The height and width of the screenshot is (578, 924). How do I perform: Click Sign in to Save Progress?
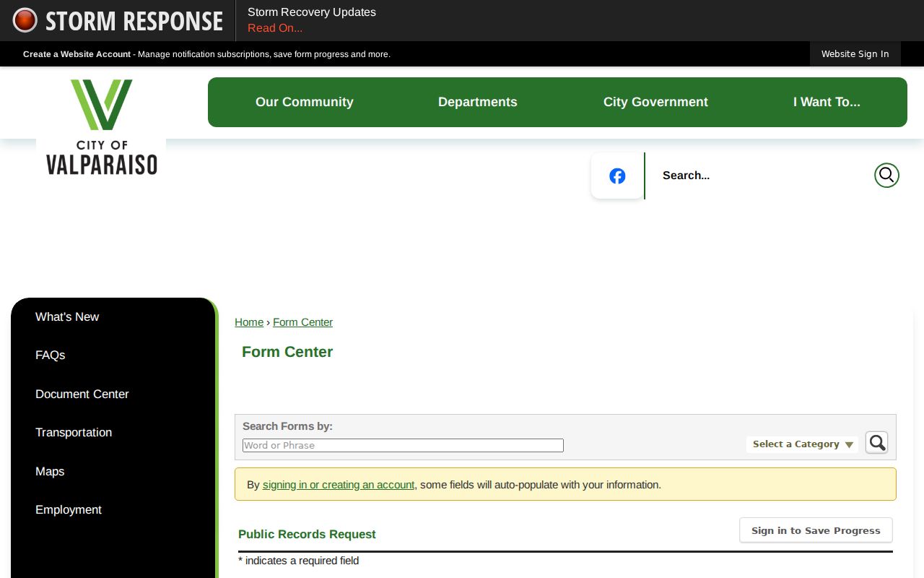[x=816, y=530]
